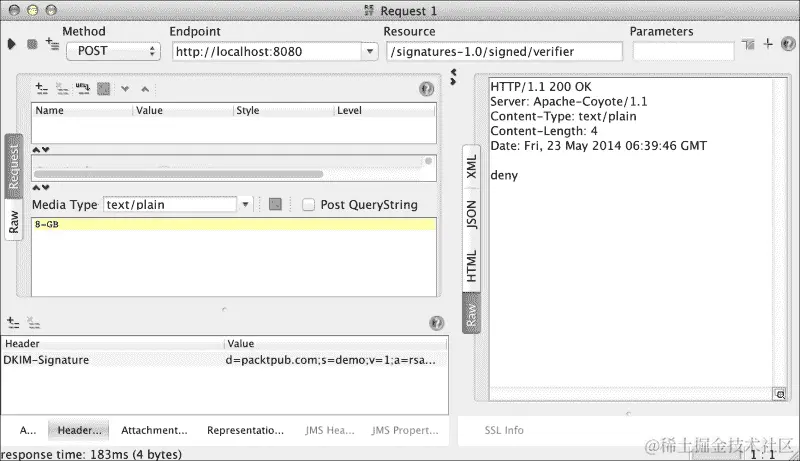Enable the Post QueryString checkbox
The height and width of the screenshot is (461, 800).
coord(308,204)
